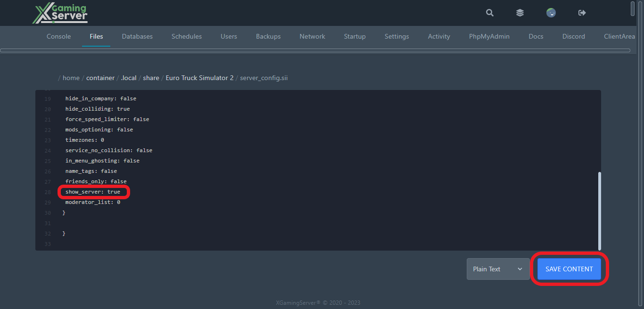The width and height of the screenshot is (644, 309).
Task: Click the user avatar icon
Action: [551, 13]
